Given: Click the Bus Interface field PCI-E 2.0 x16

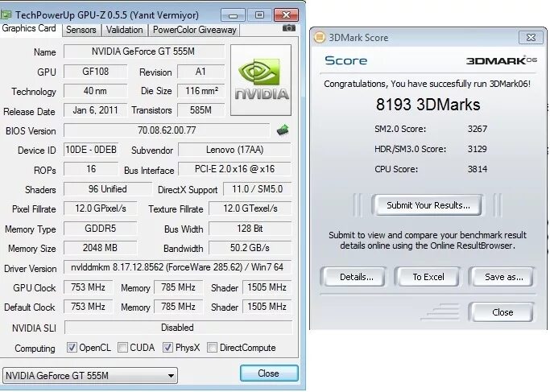Looking at the screenshot, I should pyautogui.click(x=234, y=169).
